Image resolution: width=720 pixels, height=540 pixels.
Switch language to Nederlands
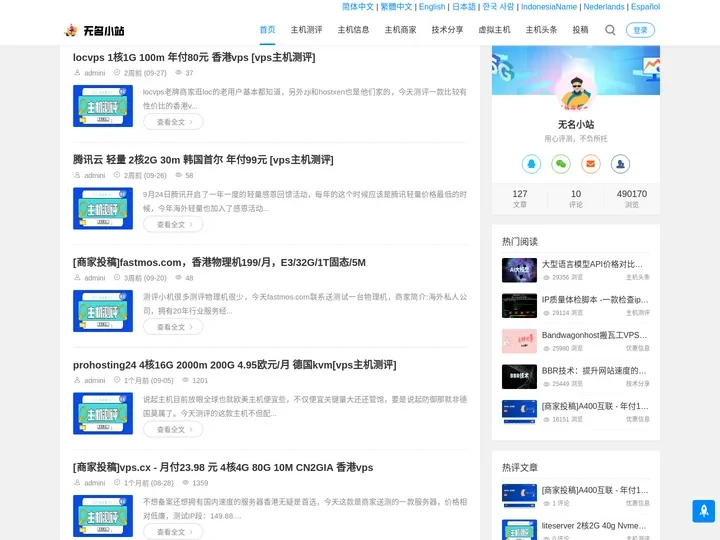pos(604,6)
